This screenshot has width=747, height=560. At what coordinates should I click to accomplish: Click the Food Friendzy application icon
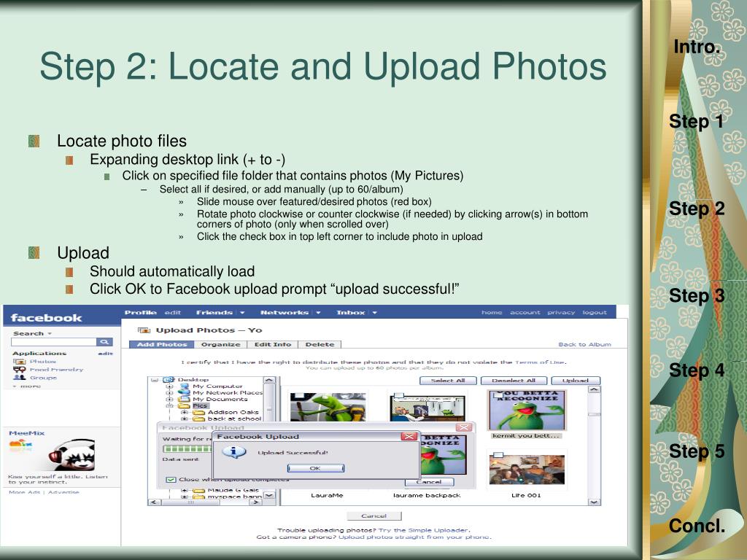point(20,370)
